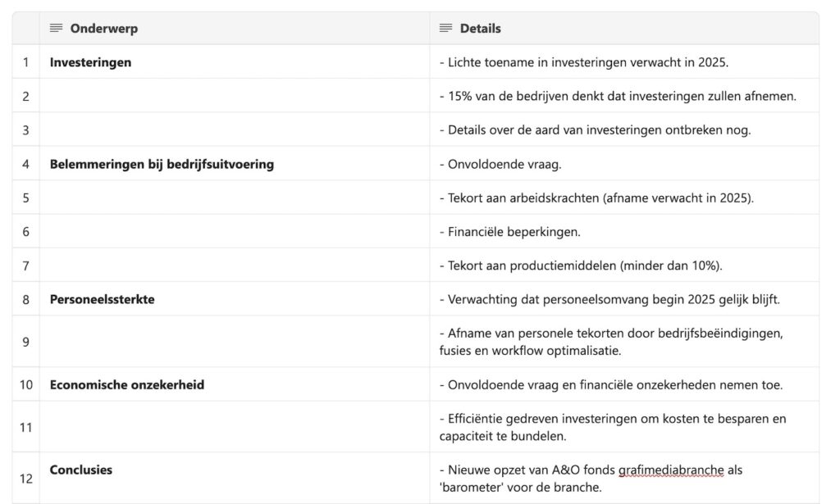Click the Economische onzekerheid cell

(234, 384)
